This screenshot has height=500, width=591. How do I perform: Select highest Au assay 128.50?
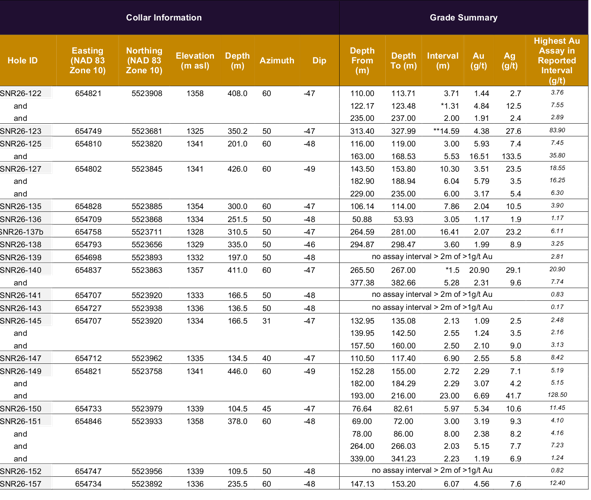click(x=557, y=395)
